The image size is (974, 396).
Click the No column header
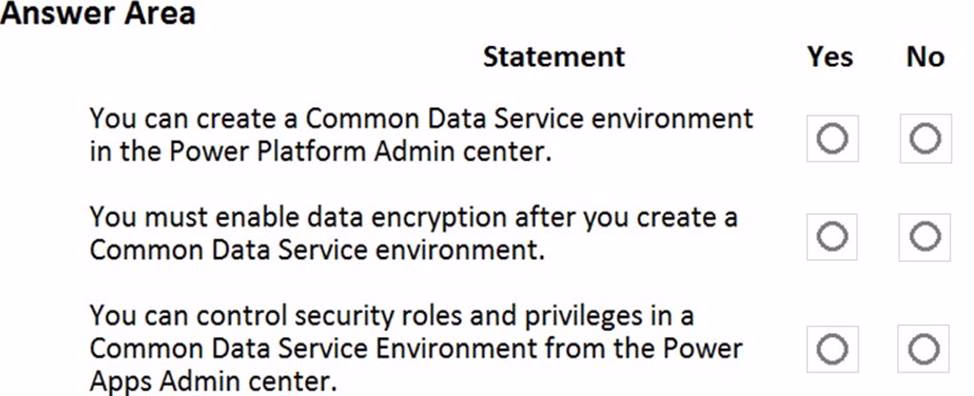(x=926, y=57)
